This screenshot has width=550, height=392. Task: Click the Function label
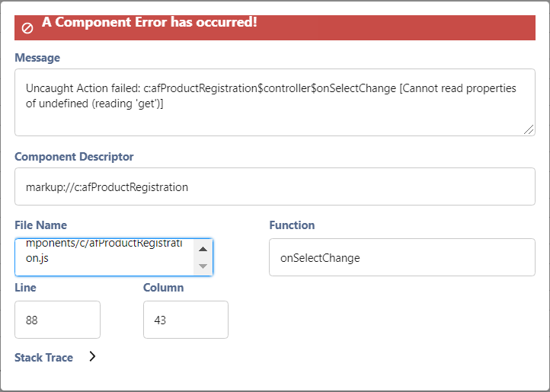point(292,225)
